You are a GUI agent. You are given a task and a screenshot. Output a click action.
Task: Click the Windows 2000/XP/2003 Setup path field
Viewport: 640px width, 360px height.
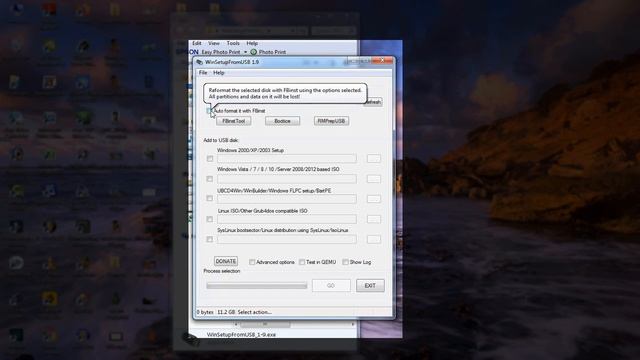tap(287, 158)
